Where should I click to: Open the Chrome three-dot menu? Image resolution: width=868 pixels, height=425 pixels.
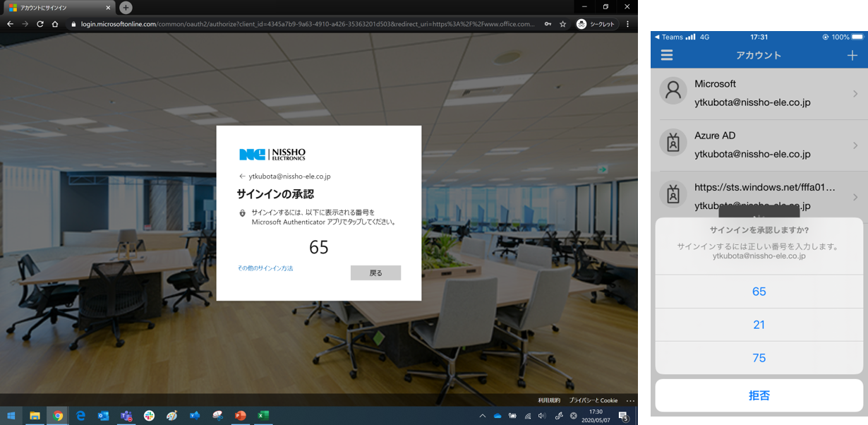627,24
